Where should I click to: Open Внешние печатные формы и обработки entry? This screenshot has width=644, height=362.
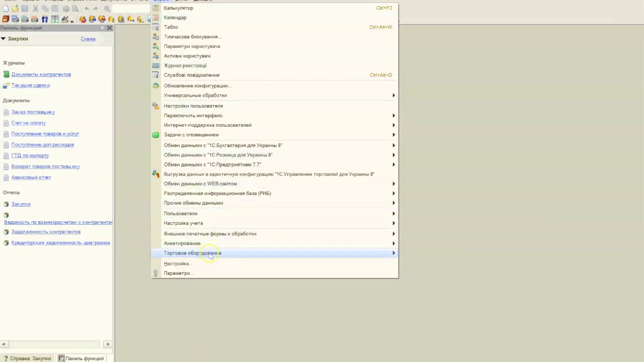coord(275,234)
